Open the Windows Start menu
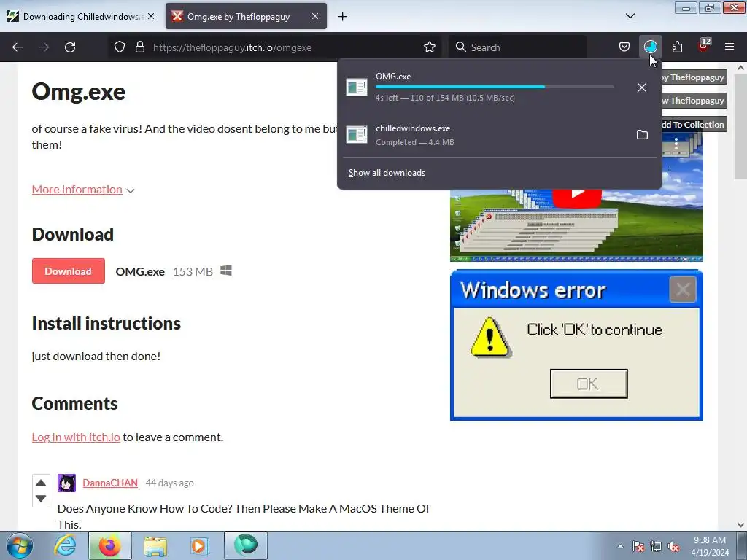Viewport: 747px width, 560px height. point(19,545)
